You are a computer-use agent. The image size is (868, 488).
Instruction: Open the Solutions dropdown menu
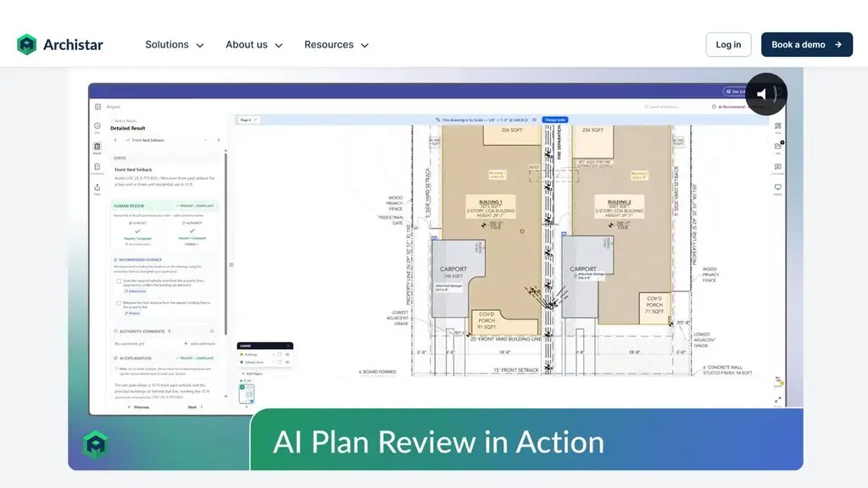(x=174, y=45)
